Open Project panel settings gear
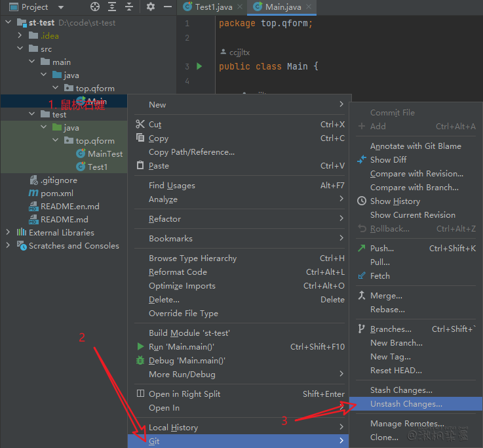 [150, 7]
